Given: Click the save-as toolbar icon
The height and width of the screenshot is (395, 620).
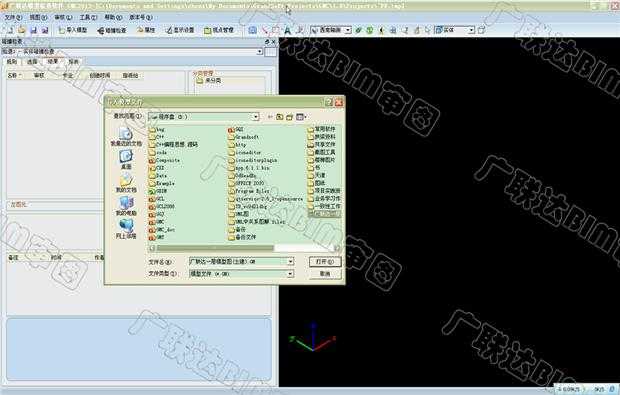Looking at the screenshot, I should pos(45,30).
